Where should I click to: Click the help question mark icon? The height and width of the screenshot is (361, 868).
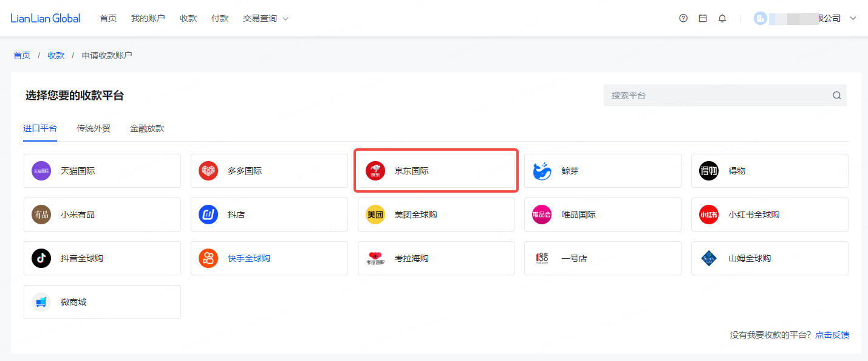(x=683, y=18)
